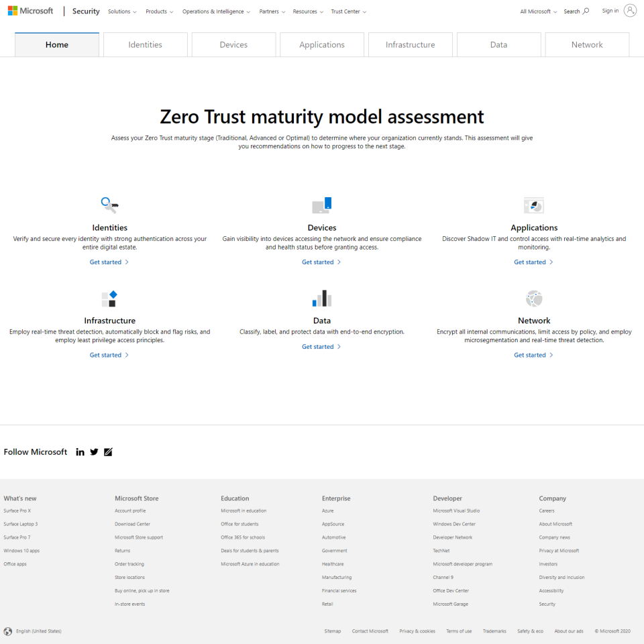
Task: Open Careers footer link
Action: 547,511
